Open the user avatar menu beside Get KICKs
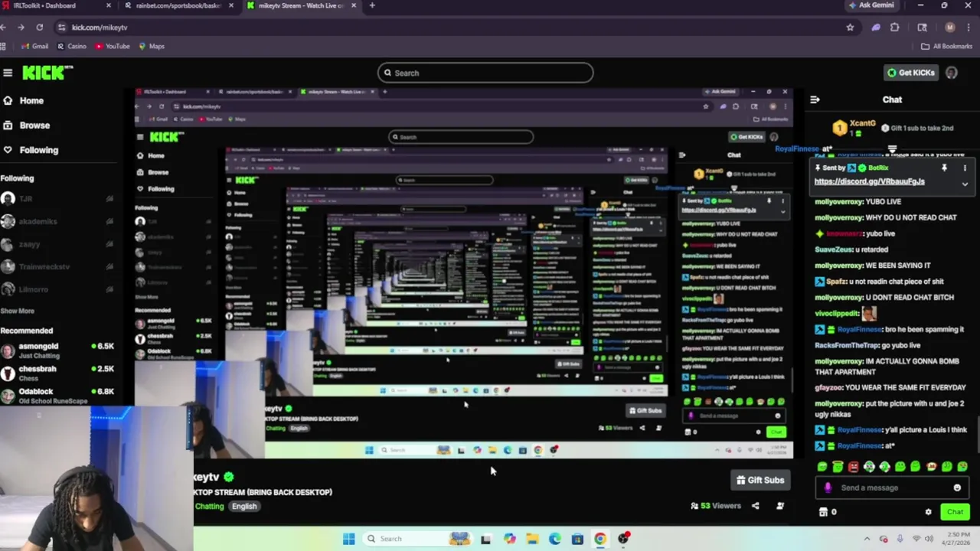 [x=952, y=73]
